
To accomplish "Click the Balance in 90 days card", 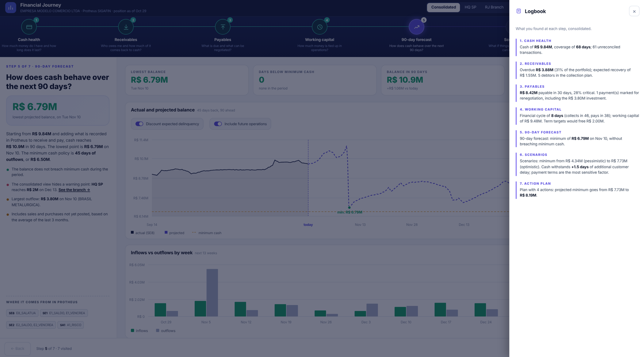I will [443, 80].
